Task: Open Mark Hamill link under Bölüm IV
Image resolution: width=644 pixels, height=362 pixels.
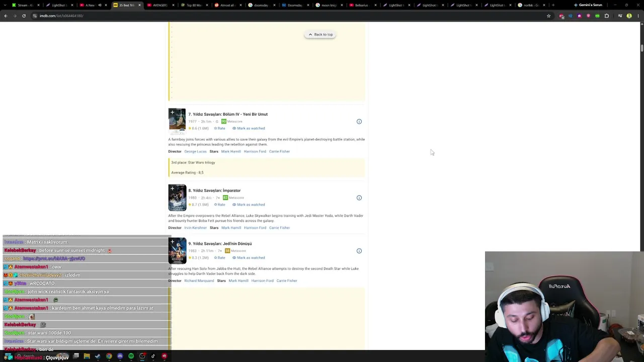Action: pos(231,151)
